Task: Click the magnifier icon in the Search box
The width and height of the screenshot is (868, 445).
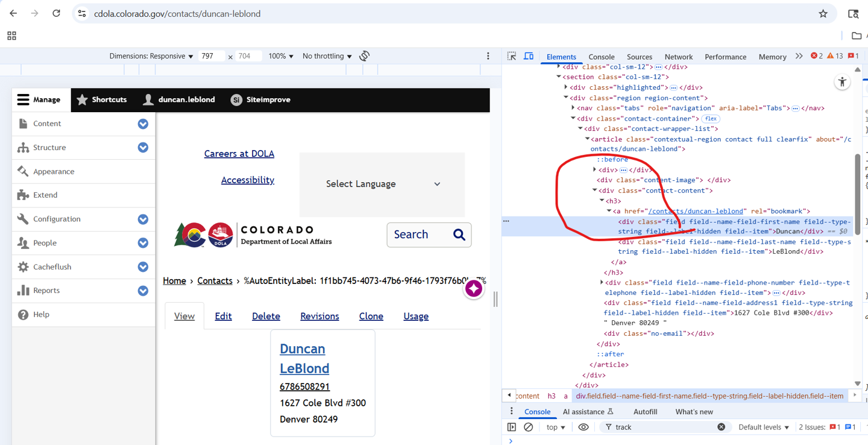Action: pos(459,235)
